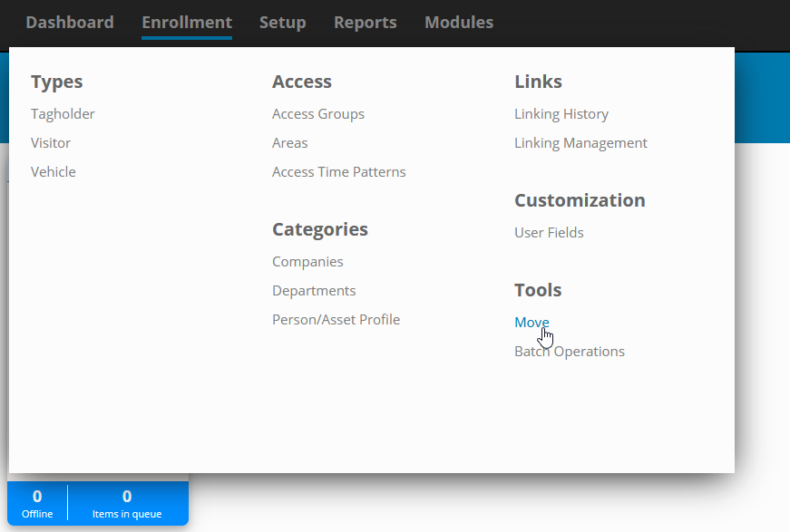Select Companies under Categories
The image size is (790, 532).
tap(307, 262)
